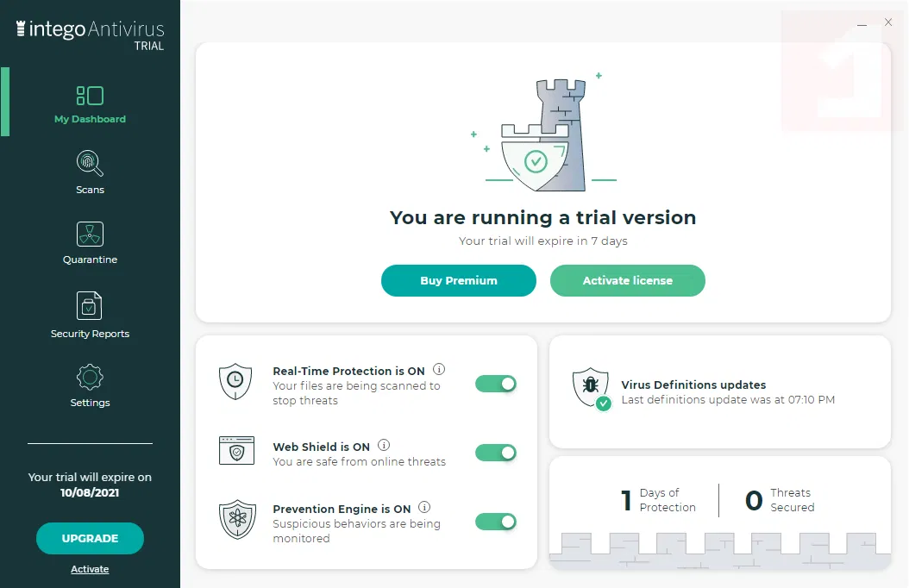909x588 pixels.
Task: Click 'You are running a trial version' title
Action: (x=542, y=218)
